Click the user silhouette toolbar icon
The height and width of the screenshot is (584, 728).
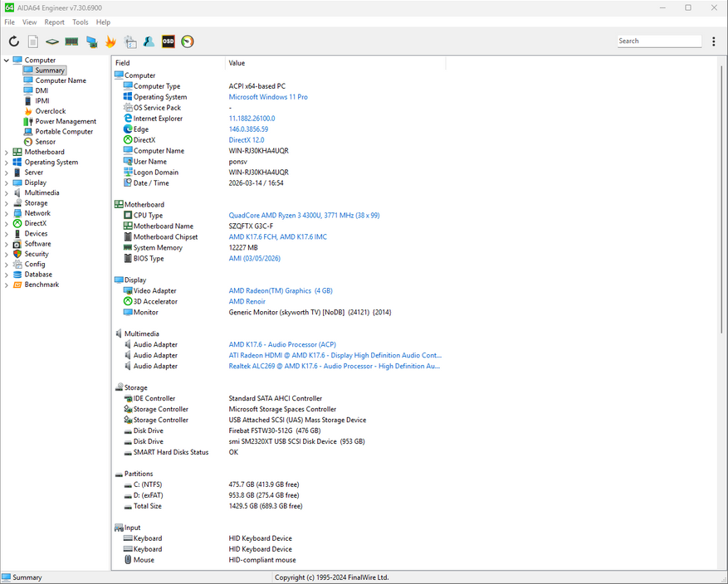149,41
